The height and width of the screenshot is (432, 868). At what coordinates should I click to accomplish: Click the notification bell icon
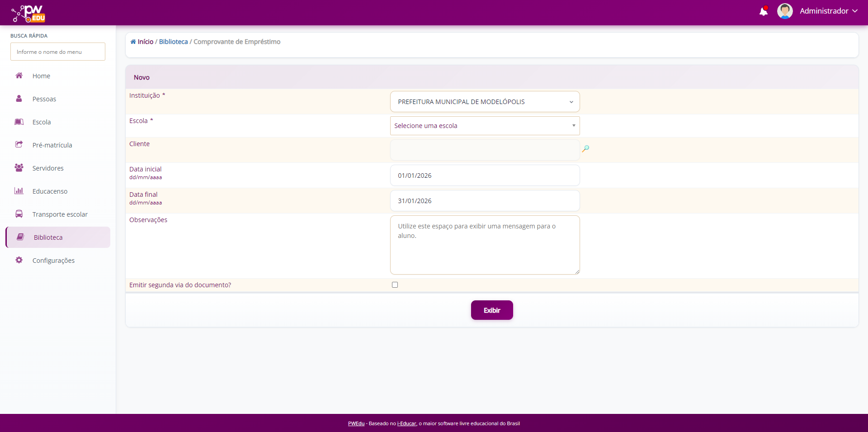[x=763, y=11]
